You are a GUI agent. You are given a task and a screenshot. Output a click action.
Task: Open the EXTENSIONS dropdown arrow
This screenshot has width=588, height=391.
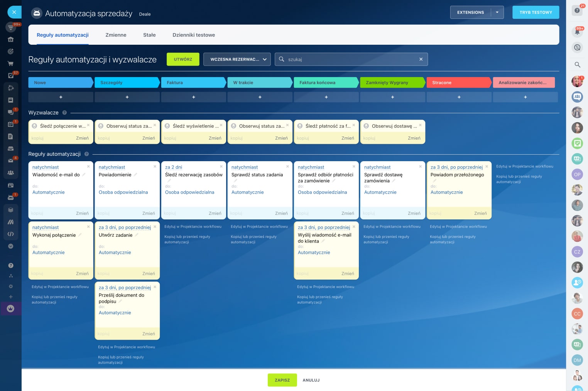[497, 12]
